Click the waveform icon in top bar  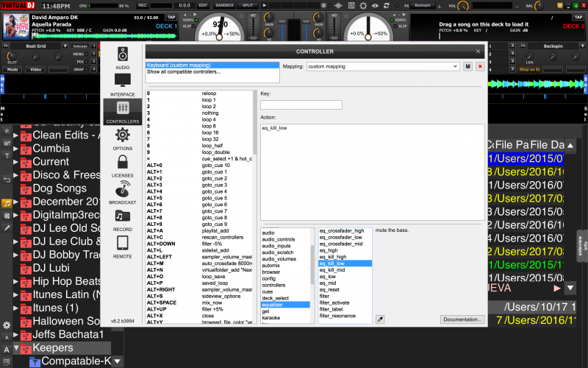[338, 5]
